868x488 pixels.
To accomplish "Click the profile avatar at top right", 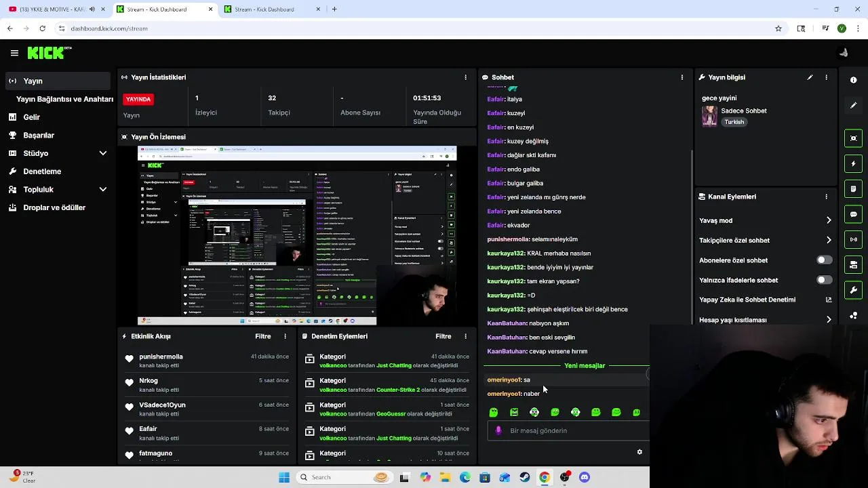I will (x=844, y=53).
